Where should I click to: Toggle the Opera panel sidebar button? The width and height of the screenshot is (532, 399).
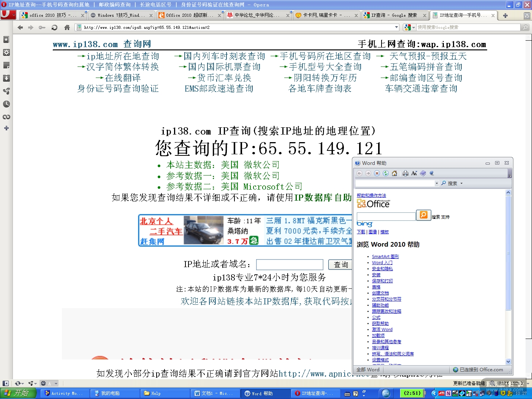pos(6,383)
